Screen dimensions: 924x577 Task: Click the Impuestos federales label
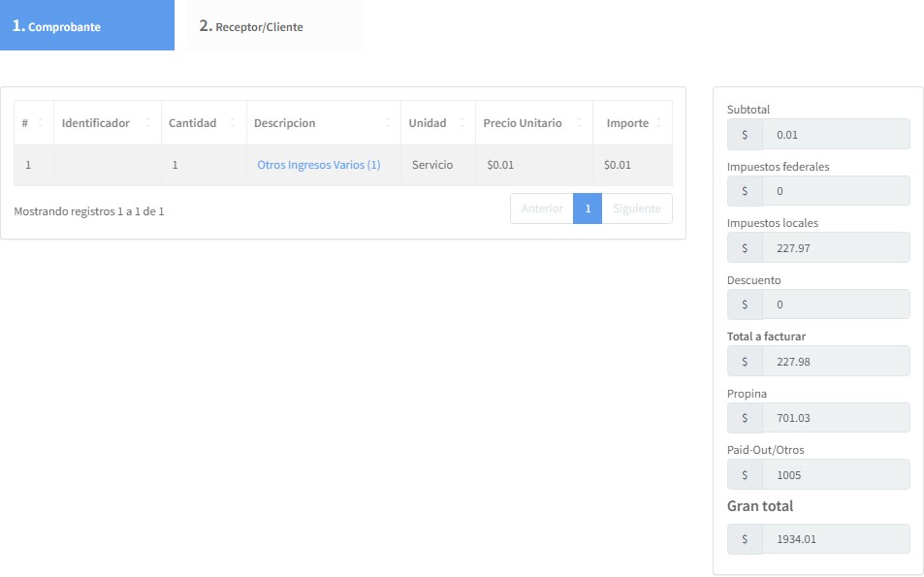pyautogui.click(x=778, y=167)
